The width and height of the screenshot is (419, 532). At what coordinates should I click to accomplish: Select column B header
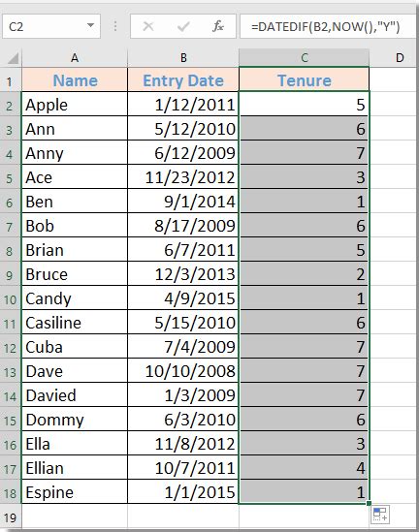(x=183, y=58)
